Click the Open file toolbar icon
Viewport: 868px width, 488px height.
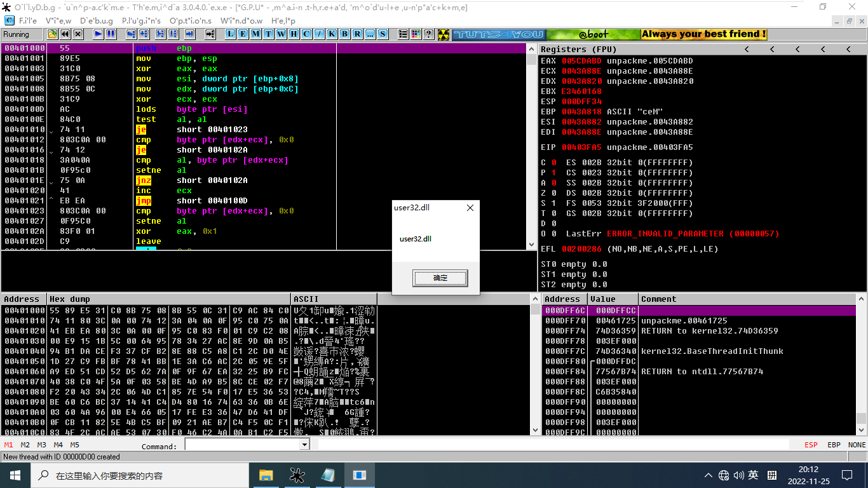pyautogui.click(x=53, y=34)
